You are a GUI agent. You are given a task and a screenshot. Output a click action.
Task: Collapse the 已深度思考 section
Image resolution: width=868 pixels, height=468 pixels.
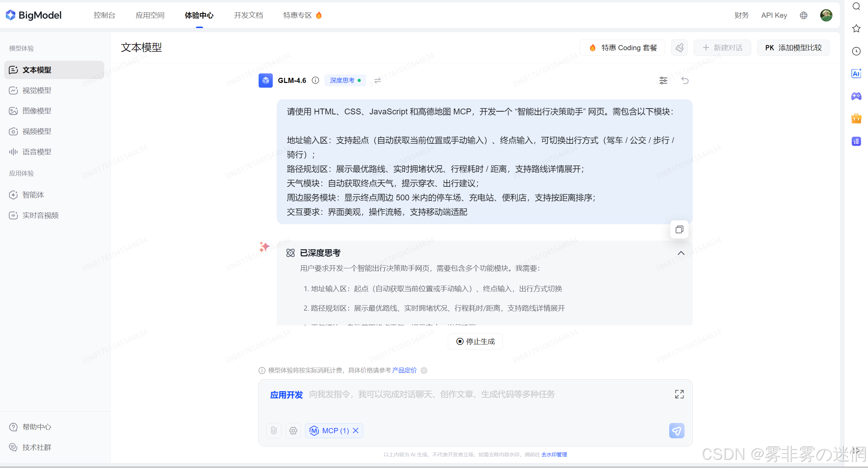(x=681, y=253)
